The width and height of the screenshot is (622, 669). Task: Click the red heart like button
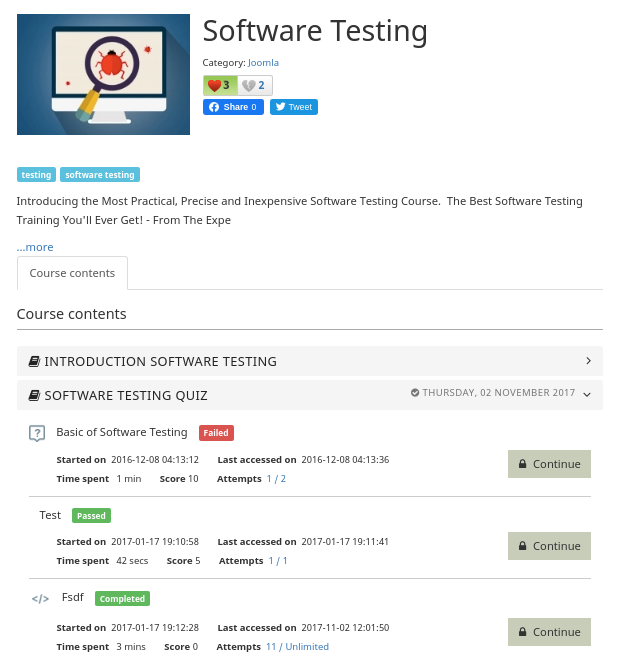click(x=219, y=86)
